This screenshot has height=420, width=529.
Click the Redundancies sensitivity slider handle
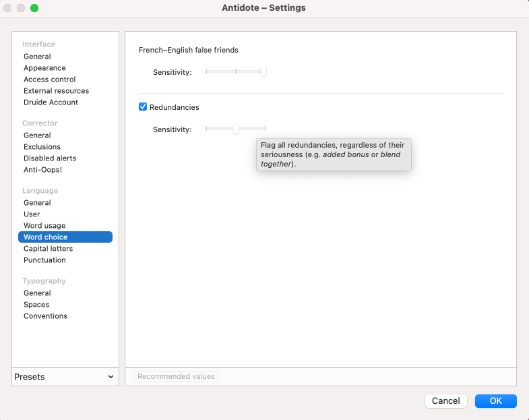[236, 129]
